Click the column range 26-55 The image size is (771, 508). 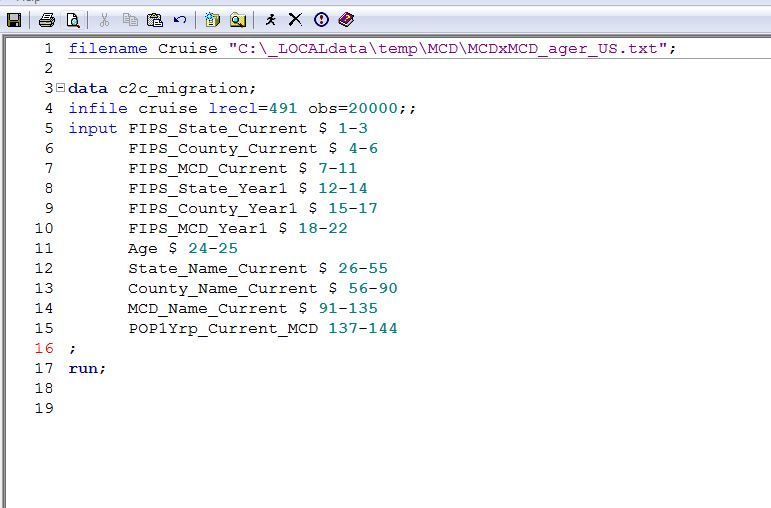click(x=363, y=269)
